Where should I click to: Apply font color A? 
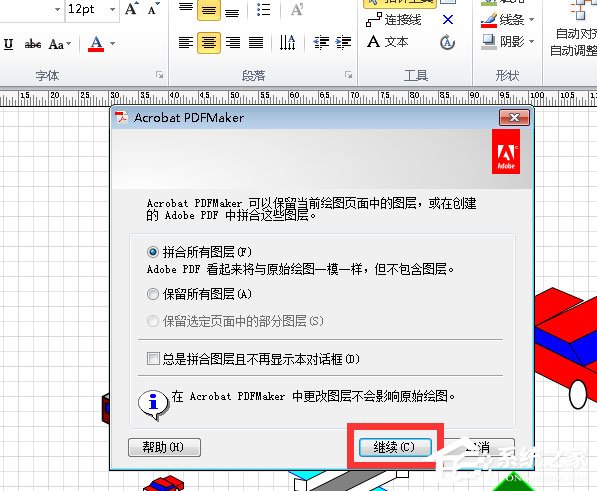coord(96,43)
